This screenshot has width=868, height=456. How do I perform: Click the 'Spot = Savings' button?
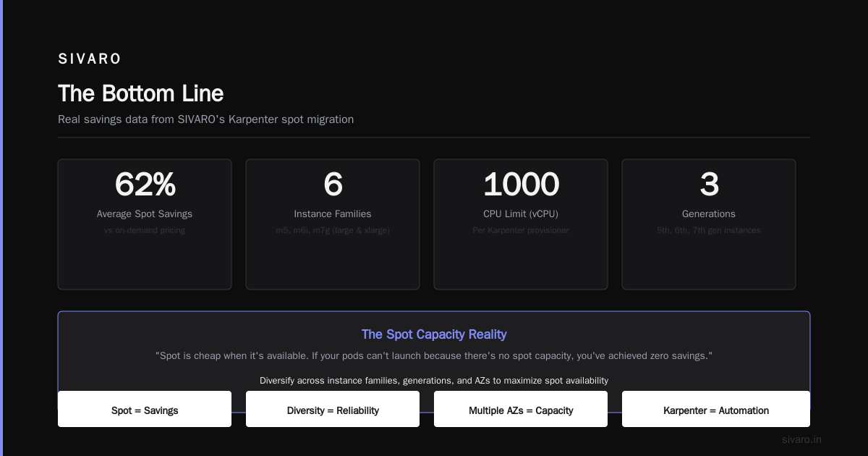click(x=145, y=410)
